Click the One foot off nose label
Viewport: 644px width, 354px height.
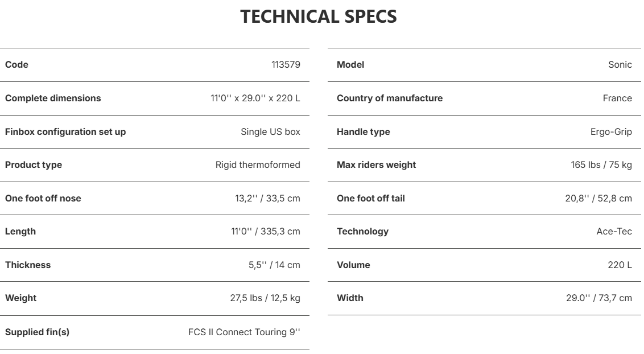tap(43, 199)
